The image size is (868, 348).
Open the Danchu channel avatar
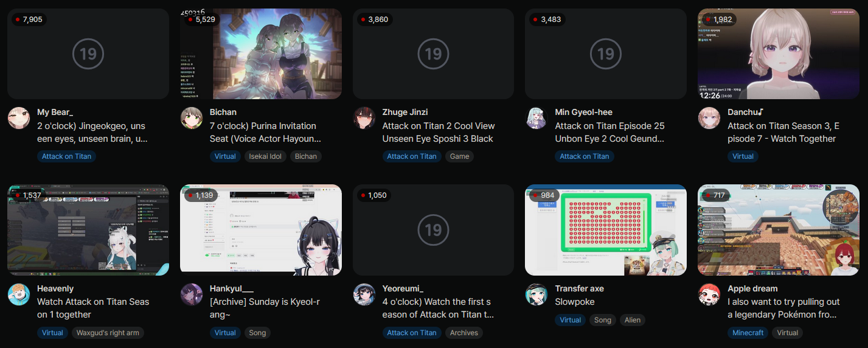709,118
